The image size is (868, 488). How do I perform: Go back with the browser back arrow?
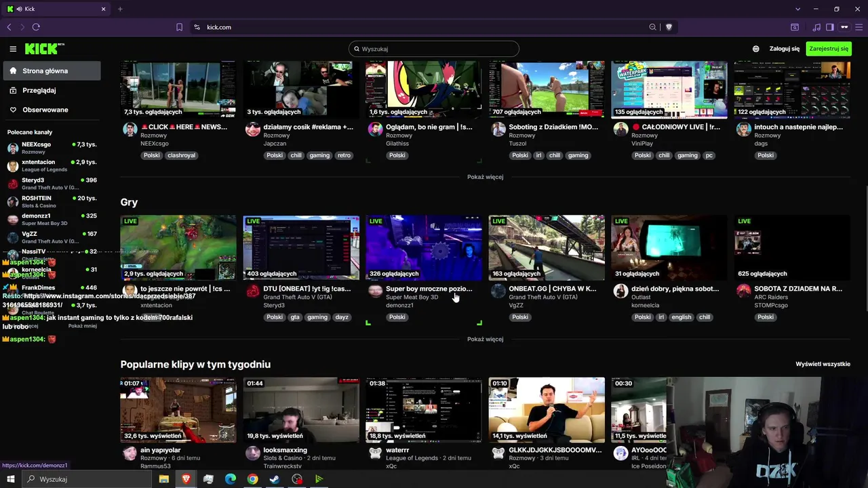[9, 27]
